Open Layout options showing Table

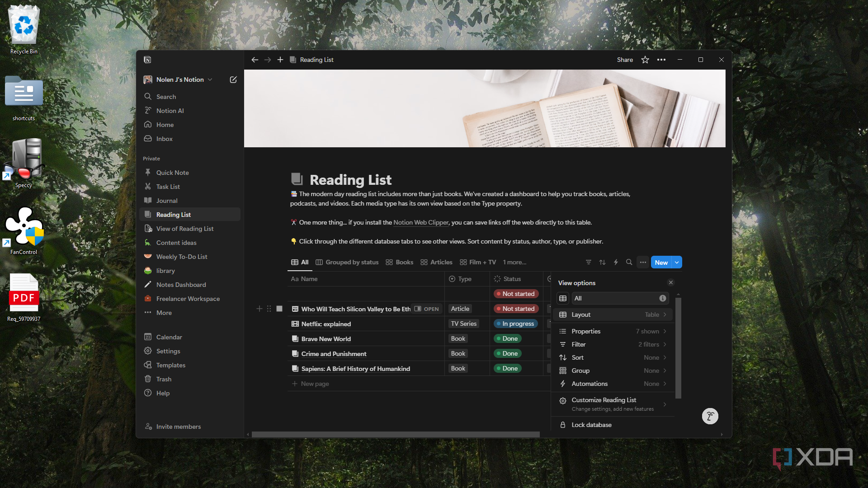coord(613,314)
